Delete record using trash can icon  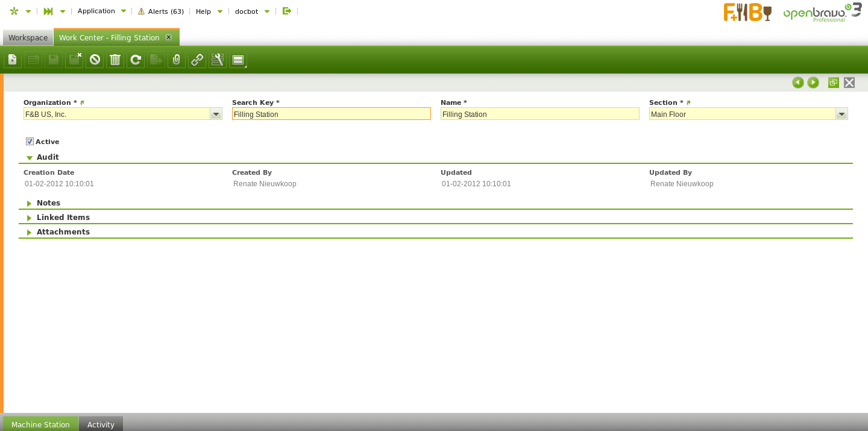tap(115, 60)
